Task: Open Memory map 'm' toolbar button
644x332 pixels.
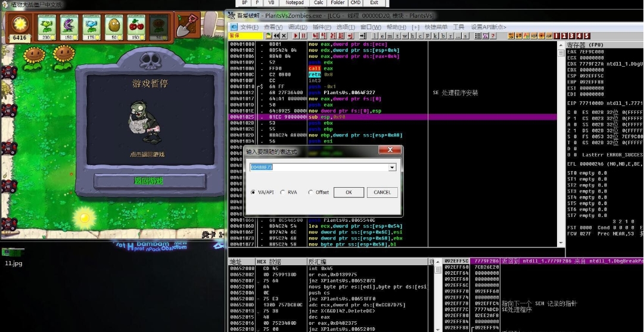Action: click(x=390, y=36)
